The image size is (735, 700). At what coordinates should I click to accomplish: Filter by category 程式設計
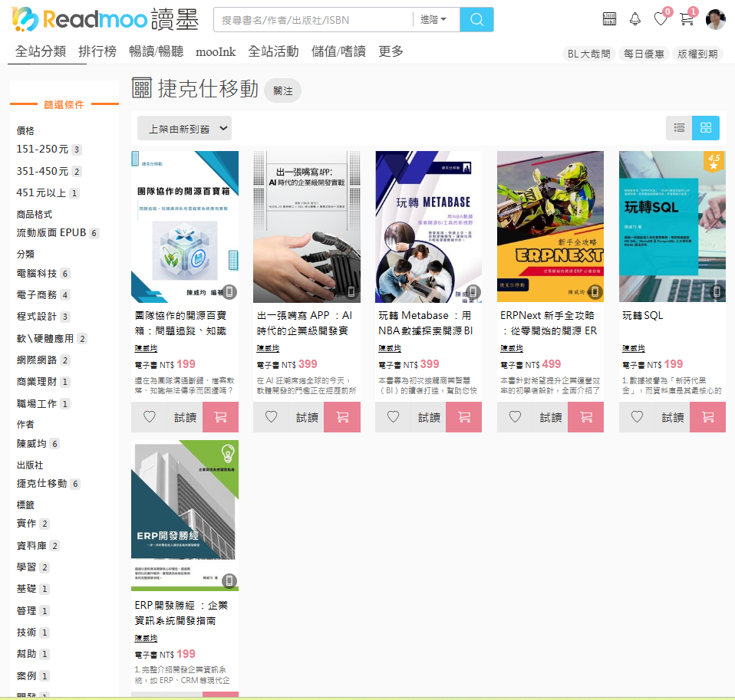[43, 316]
